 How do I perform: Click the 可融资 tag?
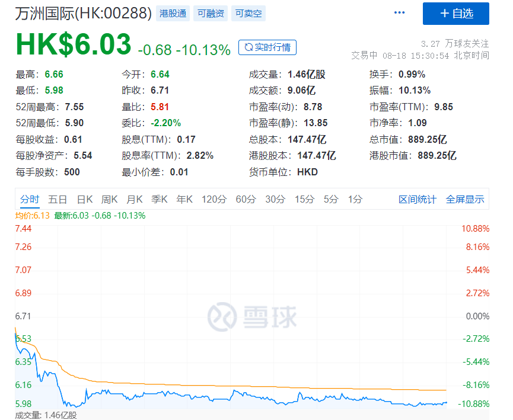211,14
